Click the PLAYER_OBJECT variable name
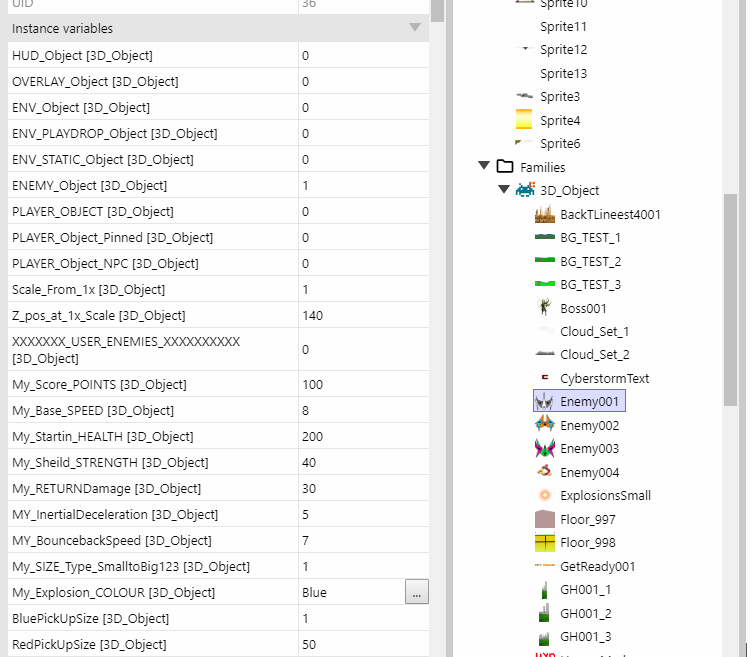 point(93,211)
